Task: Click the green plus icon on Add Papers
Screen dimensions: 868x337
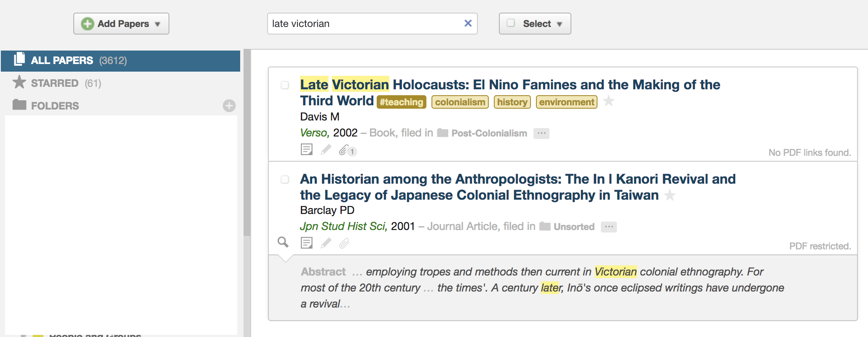Action: [x=87, y=24]
